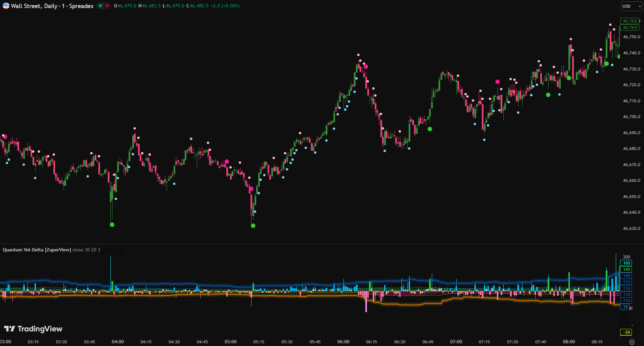Click the upper green 46.76K price label
644x346 pixels.
(630, 21)
